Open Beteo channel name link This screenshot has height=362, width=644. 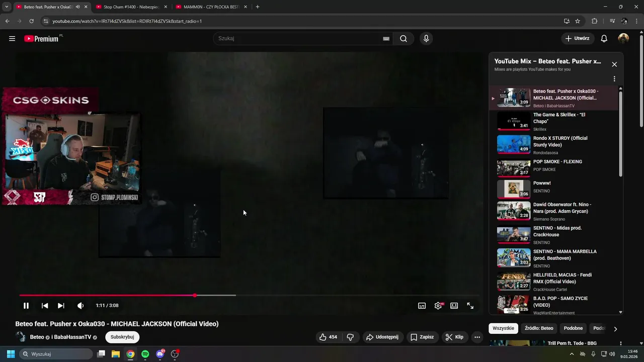click(37, 337)
